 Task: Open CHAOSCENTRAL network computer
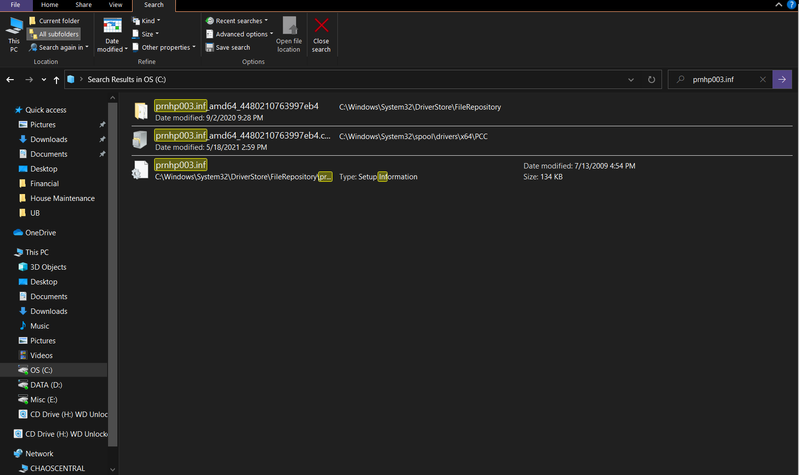pyautogui.click(x=57, y=469)
